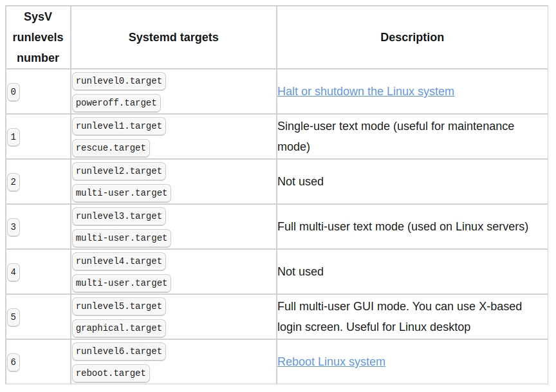Open the Halt or shutdown Linux system link
This screenshot has width=556, height=392.
pos(366,91)
